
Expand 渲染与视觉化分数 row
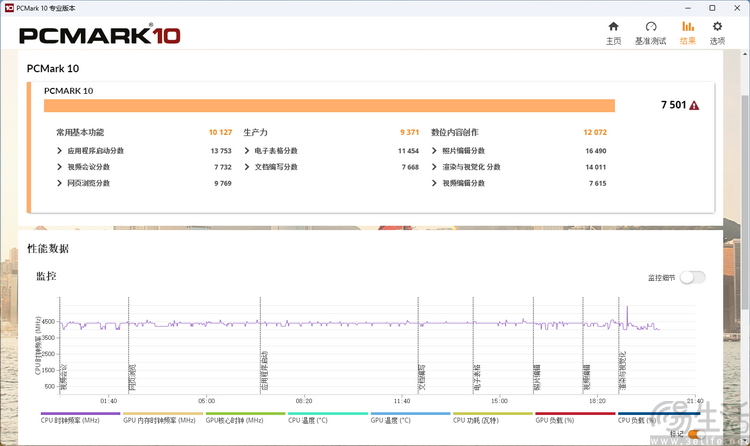point(434,167)
